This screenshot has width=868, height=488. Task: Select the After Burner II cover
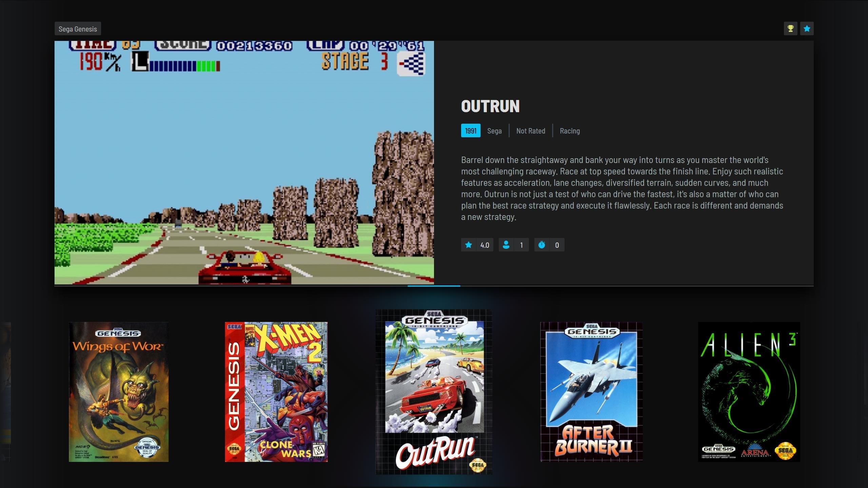click(591, 392)
